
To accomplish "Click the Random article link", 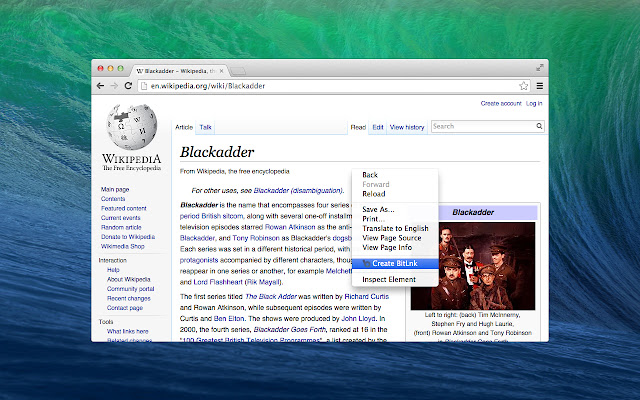I will (121, 227).
